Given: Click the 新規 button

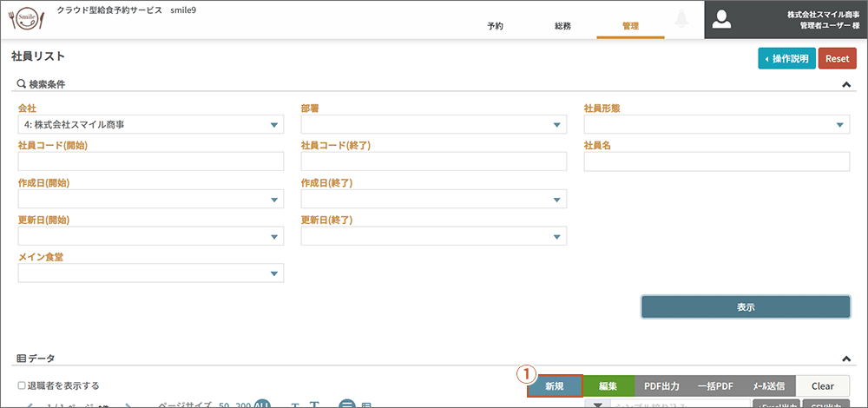Looking at the screenshot, I should tap(555, 386).
